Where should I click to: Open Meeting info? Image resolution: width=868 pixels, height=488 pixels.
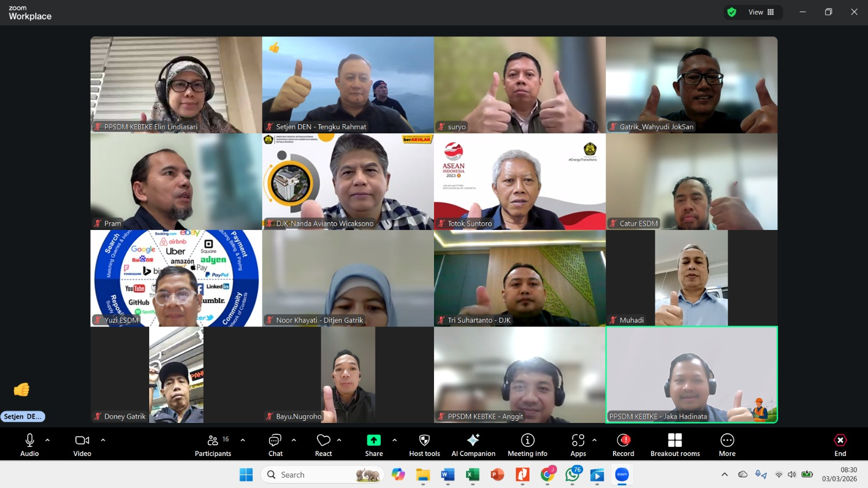(527, 445)
